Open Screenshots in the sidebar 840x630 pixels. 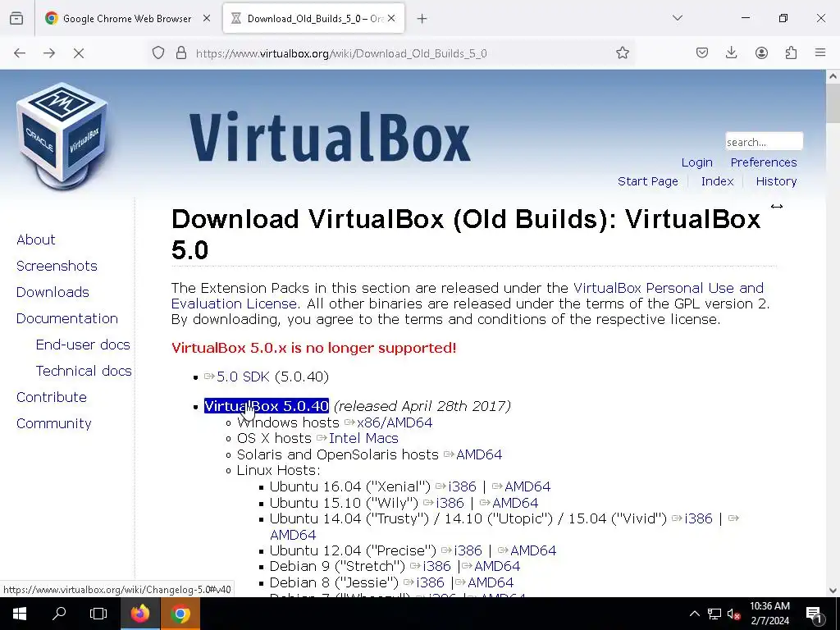57,266
